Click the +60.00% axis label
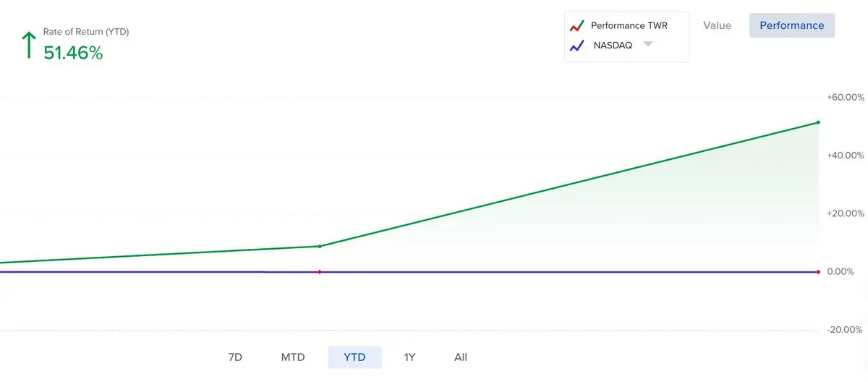The image size is (868, 382). 845,97
